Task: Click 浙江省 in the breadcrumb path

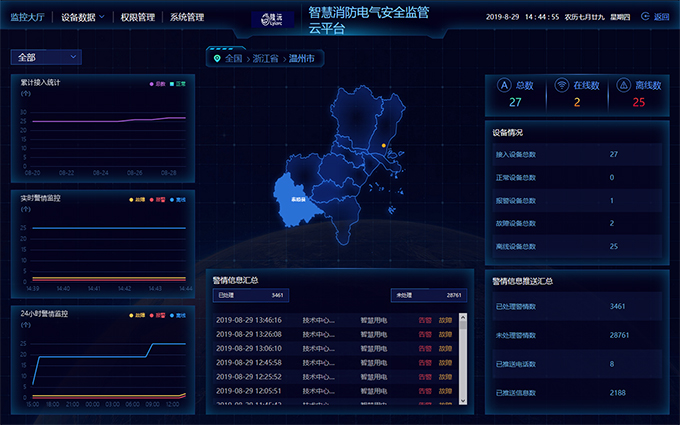Action: pos(265,59)
